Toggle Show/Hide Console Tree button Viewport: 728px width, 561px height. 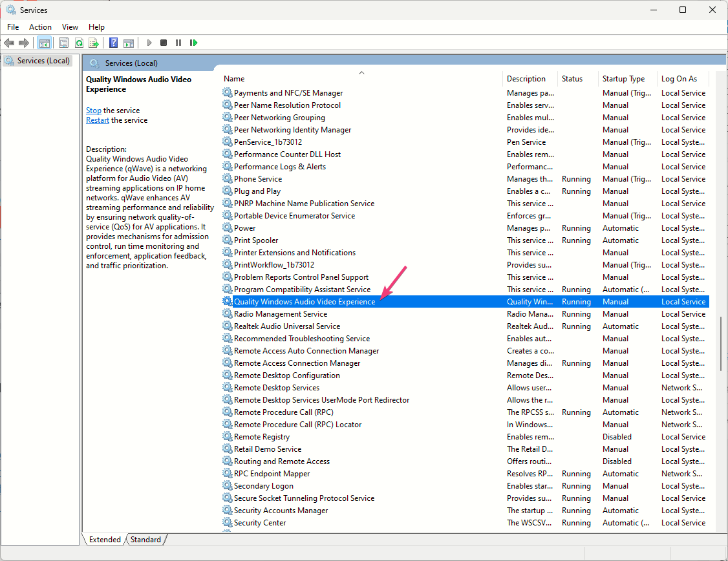tap(44, 43)
